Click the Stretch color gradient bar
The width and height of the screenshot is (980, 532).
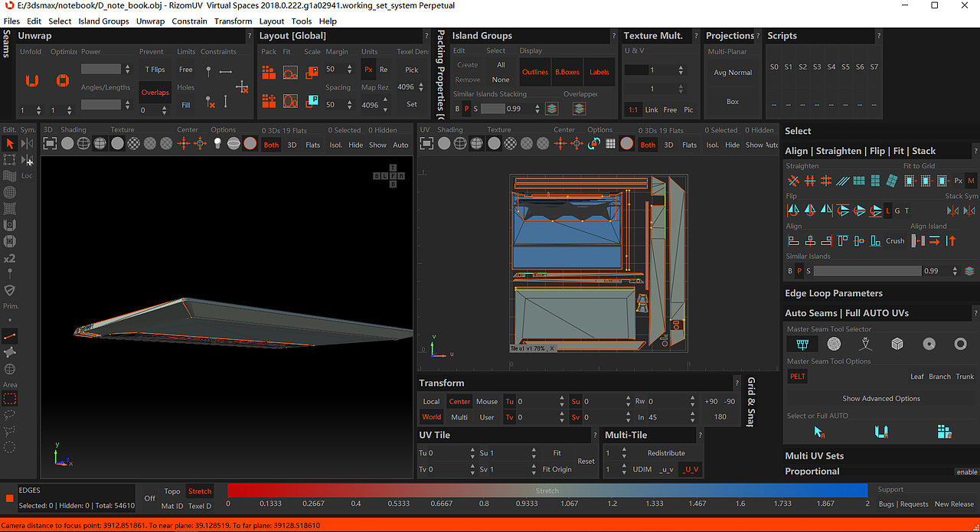click(547, 491)
